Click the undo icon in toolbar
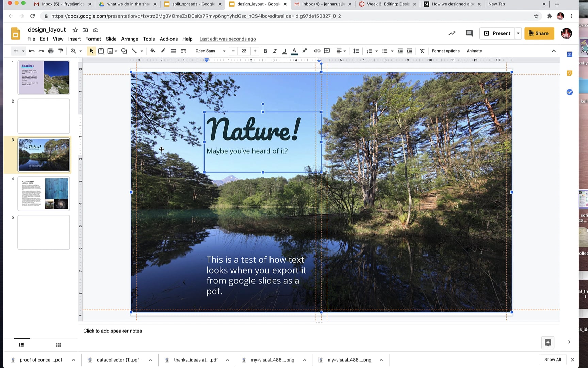The image size is (588, 368). tap(32, 51)
